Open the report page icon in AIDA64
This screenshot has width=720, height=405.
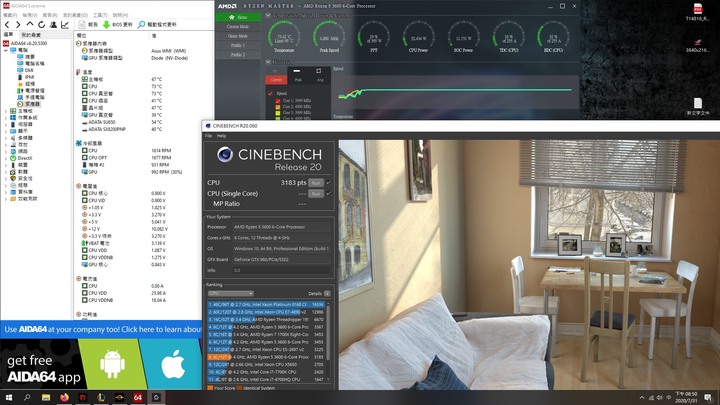82,24
